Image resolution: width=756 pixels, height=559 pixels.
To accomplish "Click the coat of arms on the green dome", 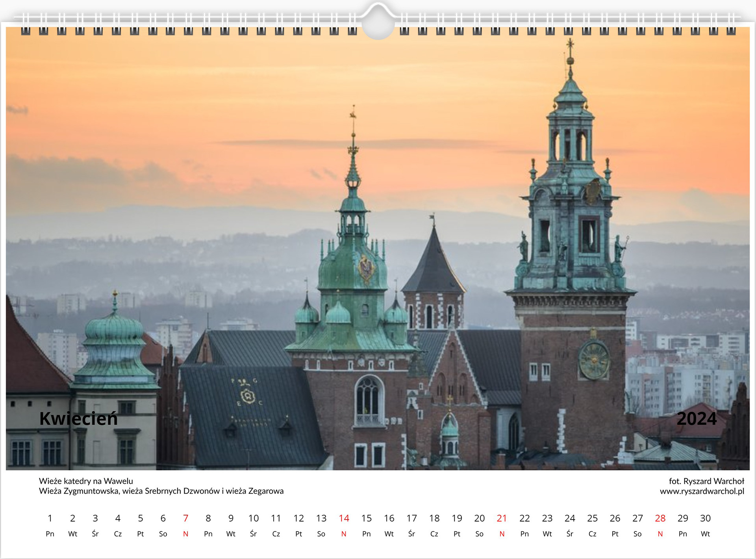I will point(366,269).
